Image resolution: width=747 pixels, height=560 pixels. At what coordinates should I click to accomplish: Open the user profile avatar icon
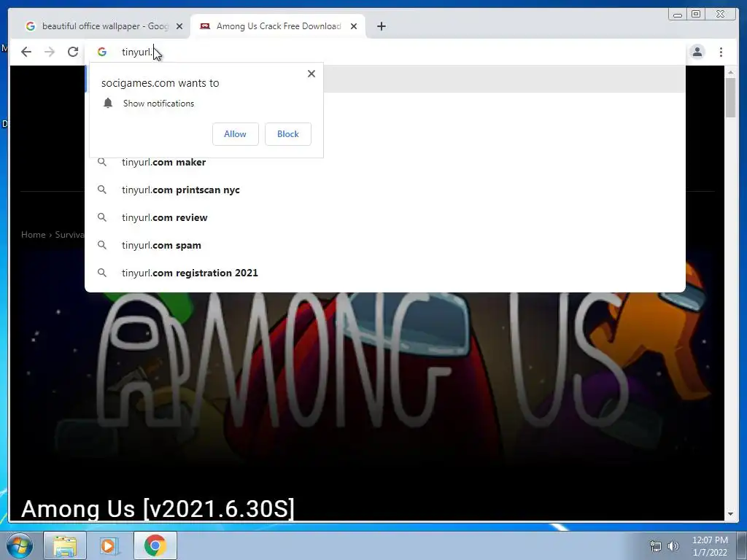point(697,52)
